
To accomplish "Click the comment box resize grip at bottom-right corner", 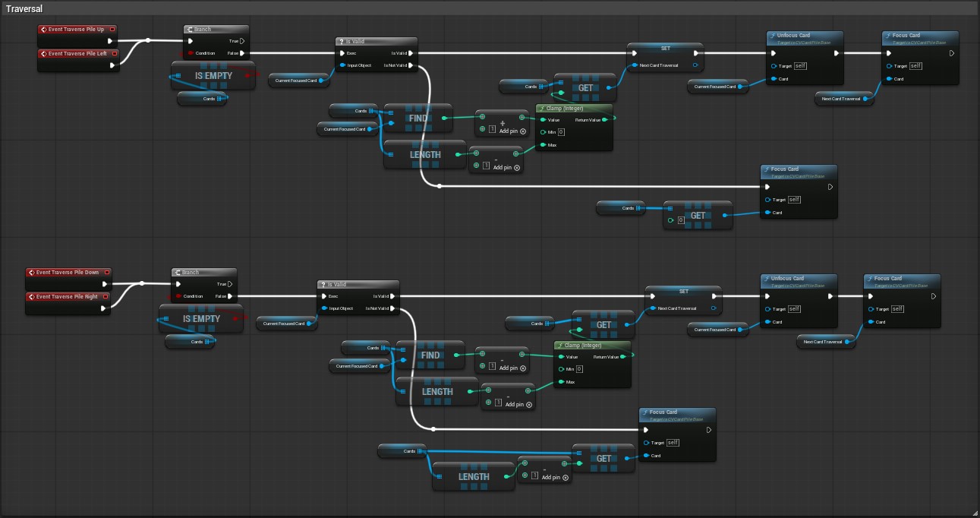I will (x=974, y=513).
